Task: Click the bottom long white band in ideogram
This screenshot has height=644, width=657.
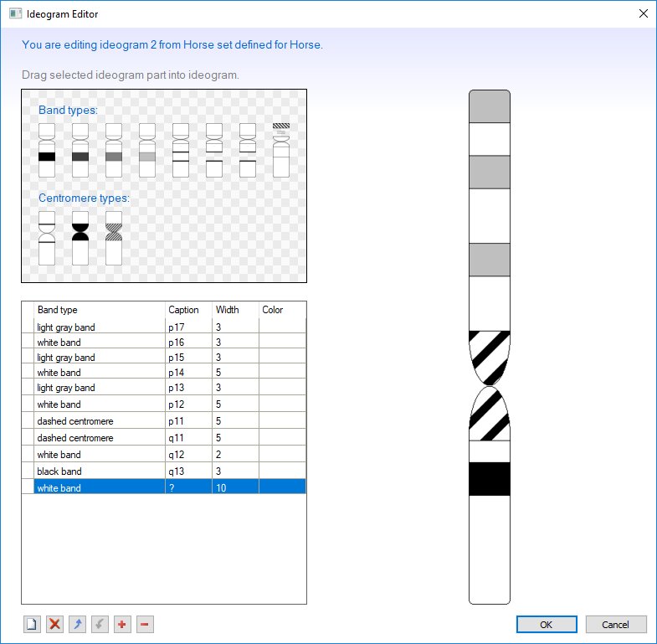Action: [x=490, y=549]
